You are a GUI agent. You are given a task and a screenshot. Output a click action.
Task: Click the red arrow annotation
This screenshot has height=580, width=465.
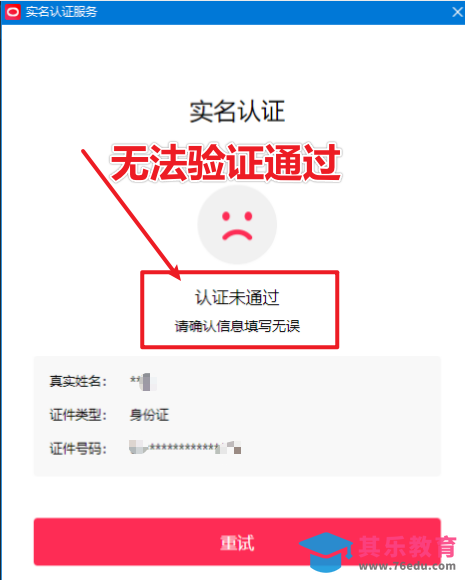tap(131, 214)
